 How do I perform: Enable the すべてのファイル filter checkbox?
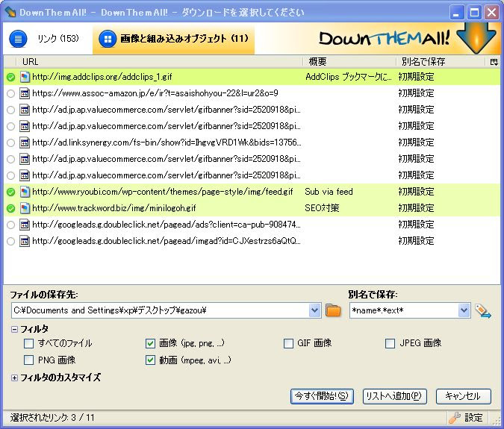point(28,344)
